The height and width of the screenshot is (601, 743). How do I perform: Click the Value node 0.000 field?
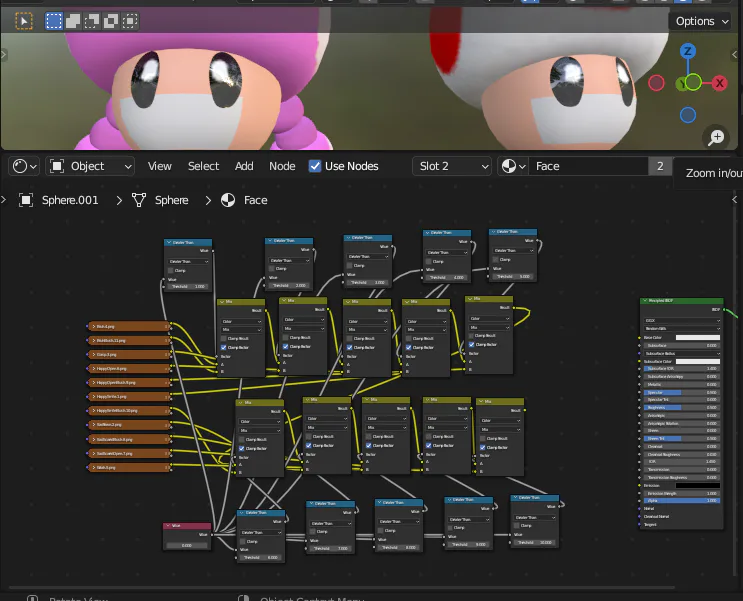click(187, 546)
